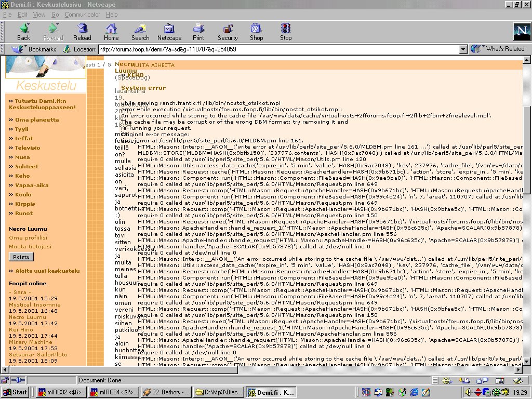Open the View menu

[x=39, y=15]
